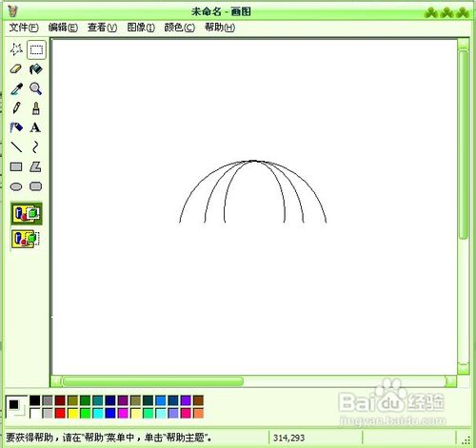Viewport: 476px width, 448px height.
Task: Select the rectangular Select tool
Action: click(x=36, y=49)
